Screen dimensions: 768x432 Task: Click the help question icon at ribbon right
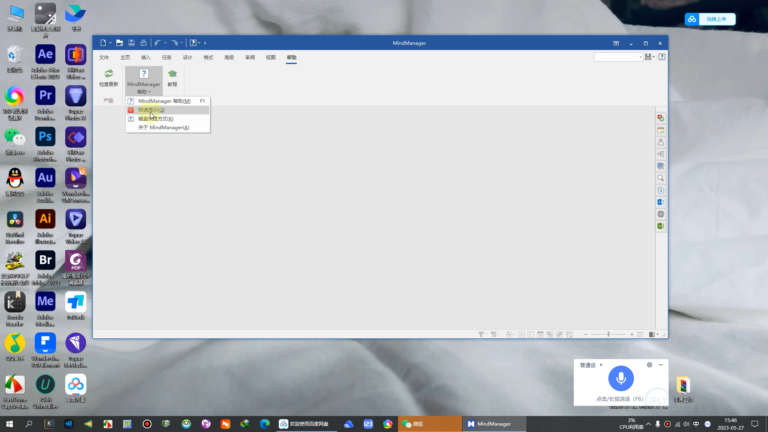click(x=662, y=57)
